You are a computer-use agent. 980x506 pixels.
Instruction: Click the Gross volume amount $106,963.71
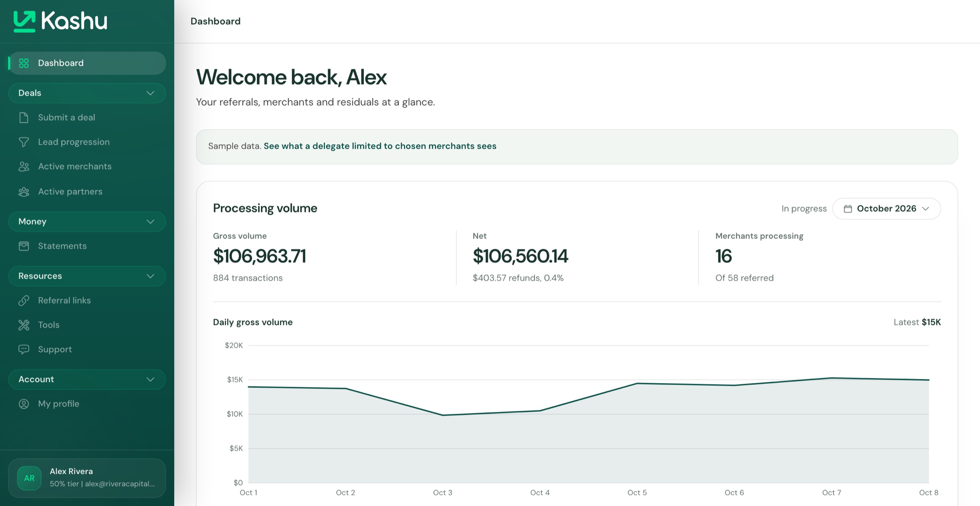260,256
